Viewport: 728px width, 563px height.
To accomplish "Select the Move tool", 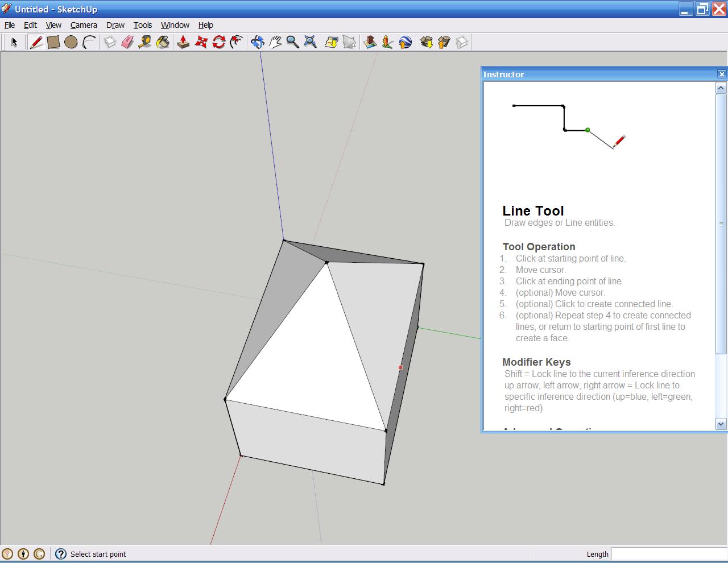I will (x=201, y=42).
